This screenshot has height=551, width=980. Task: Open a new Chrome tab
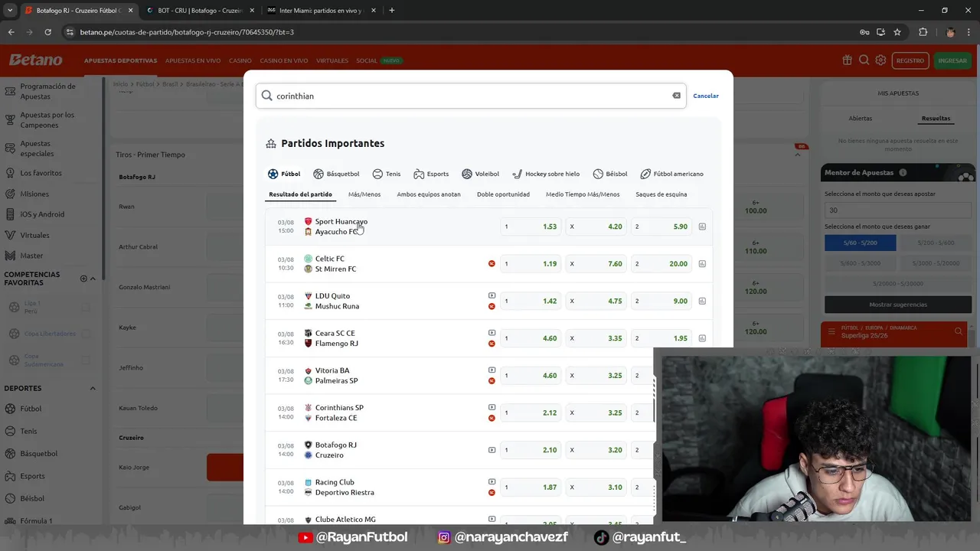(x=391, y=11)
